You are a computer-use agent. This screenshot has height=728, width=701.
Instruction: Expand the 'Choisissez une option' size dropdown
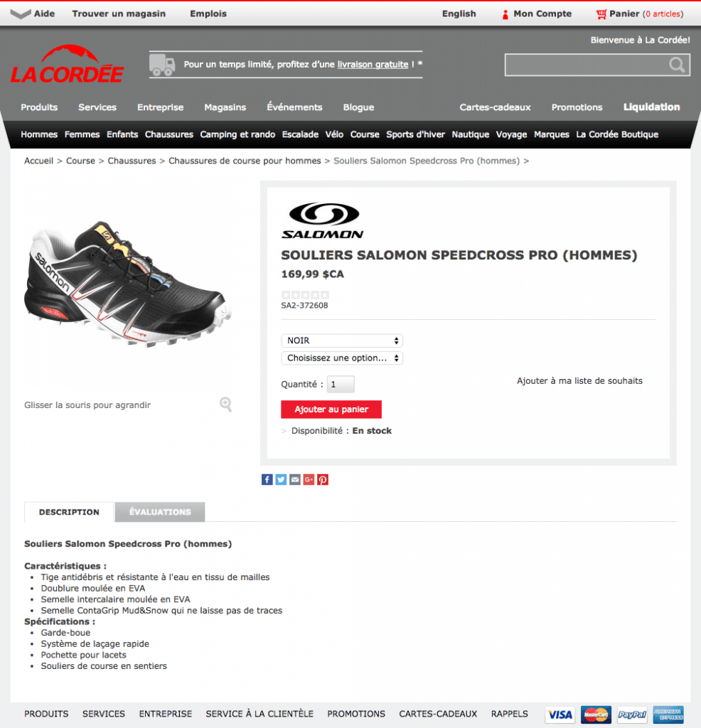click(342, 358)
